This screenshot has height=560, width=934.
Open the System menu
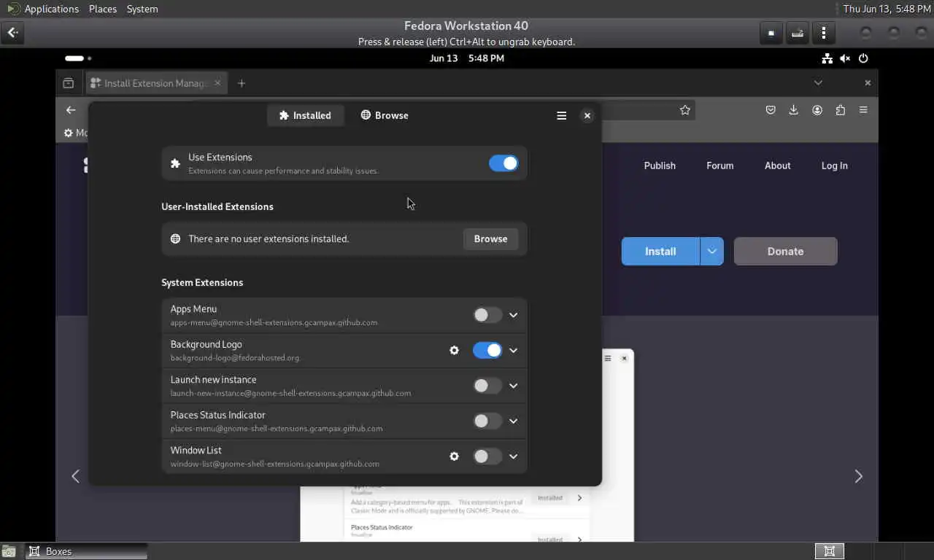tap(142, 9)
